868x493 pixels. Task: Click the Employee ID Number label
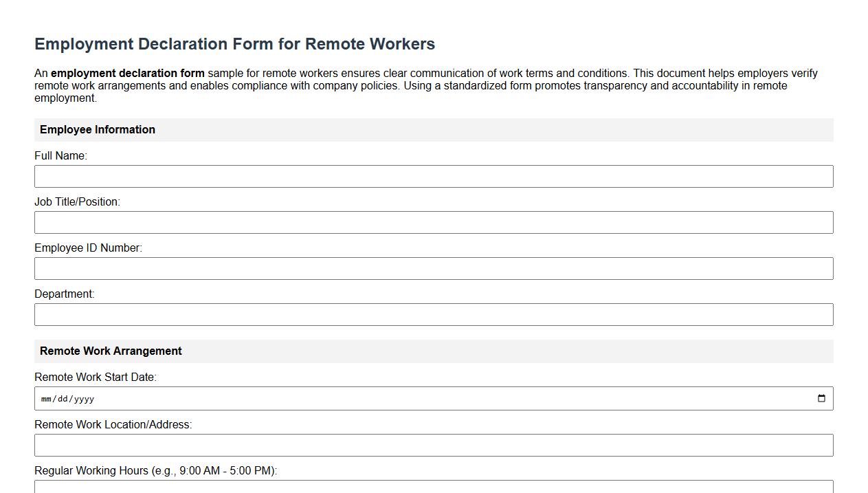(x=88, y=248)
